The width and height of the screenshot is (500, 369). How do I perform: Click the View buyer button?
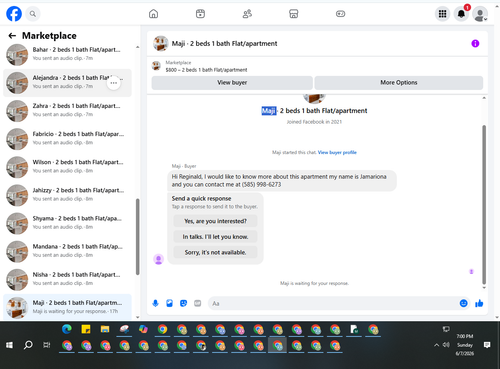pos(232,82)
